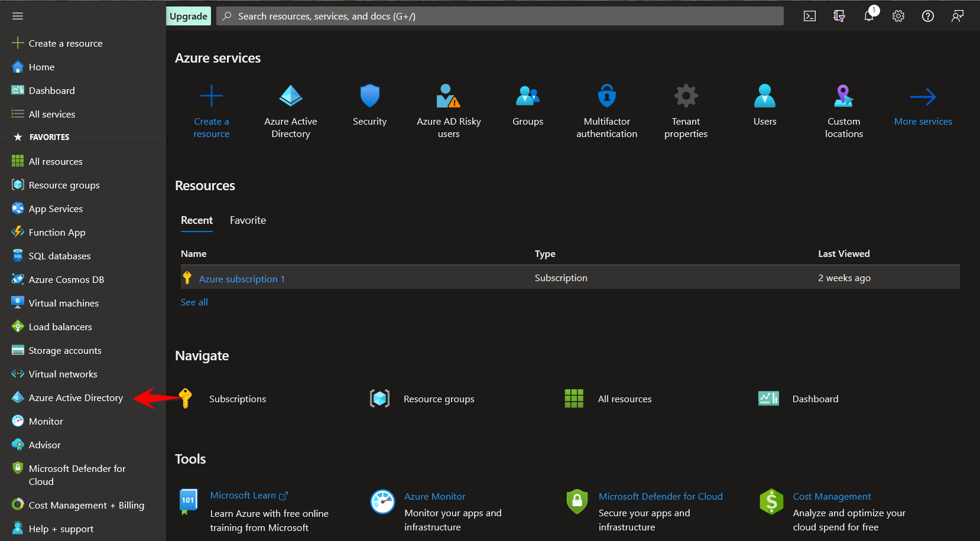Open the hamburger portal menu
The image size is (980, 541).
[x=18, y=16]
